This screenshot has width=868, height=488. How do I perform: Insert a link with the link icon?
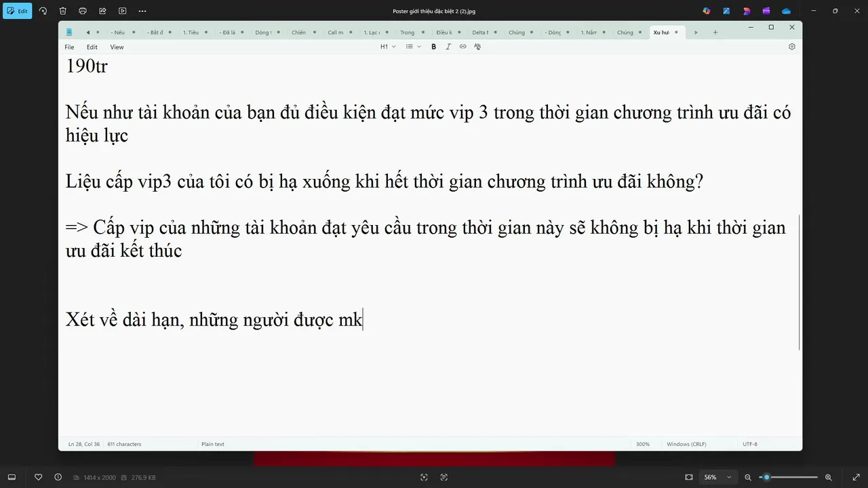[x=463, y=47]
